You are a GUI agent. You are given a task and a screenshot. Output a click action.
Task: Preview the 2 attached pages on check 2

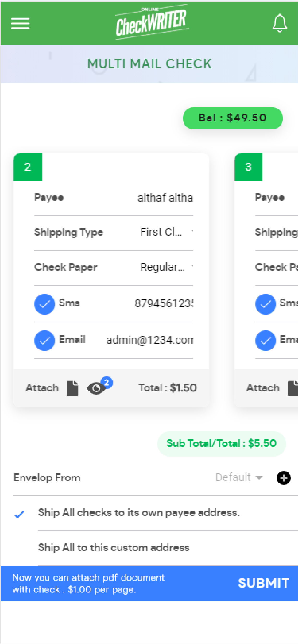[x=96, y=388]
